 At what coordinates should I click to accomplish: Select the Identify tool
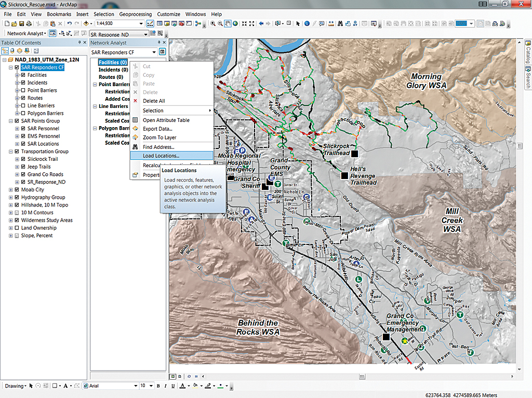[x=307, y=24]
